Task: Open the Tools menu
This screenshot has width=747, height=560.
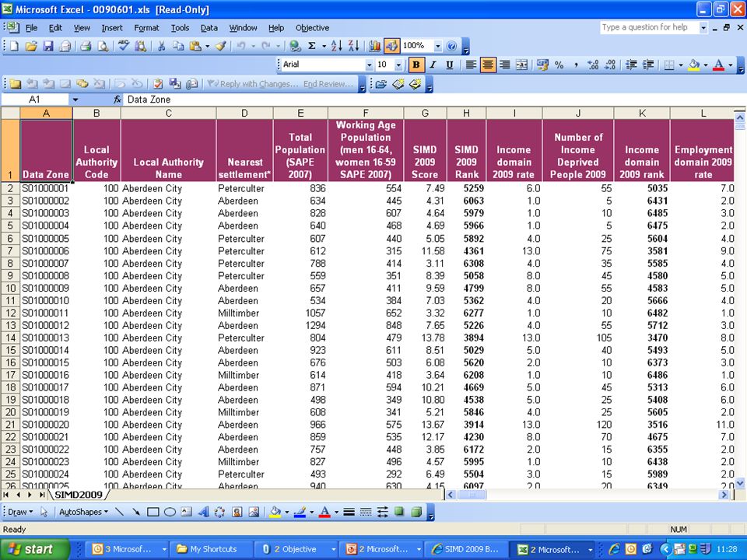Action: [180, 28]
